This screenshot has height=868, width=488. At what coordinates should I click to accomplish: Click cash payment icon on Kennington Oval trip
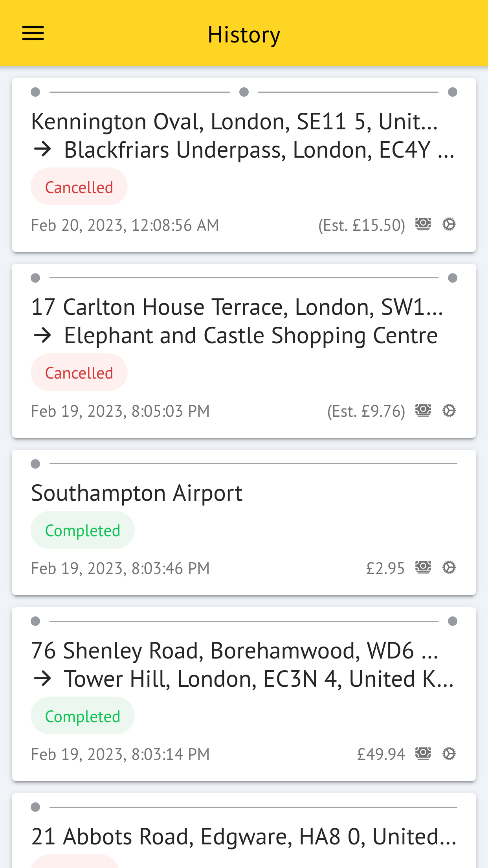pyautogui.click(x=423, y=224)
